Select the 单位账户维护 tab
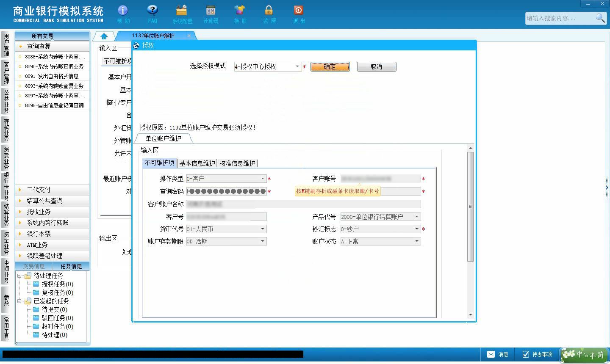 point(164,138)
